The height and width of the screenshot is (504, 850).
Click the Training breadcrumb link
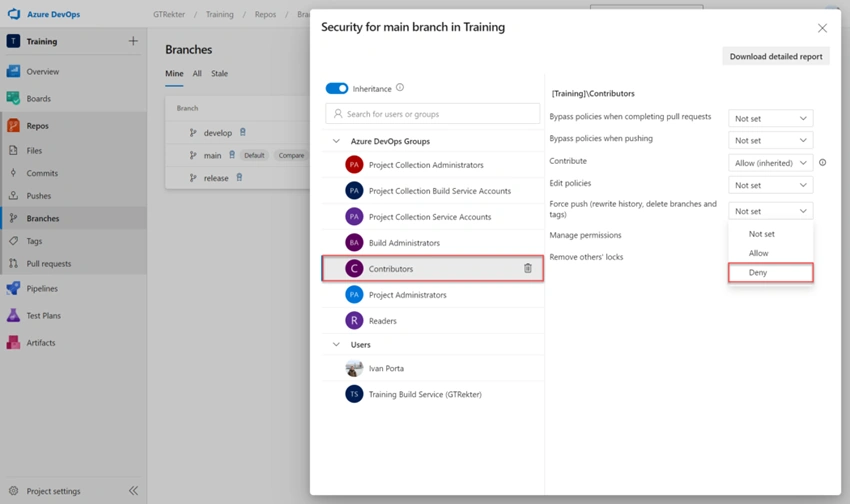point(220,14)
